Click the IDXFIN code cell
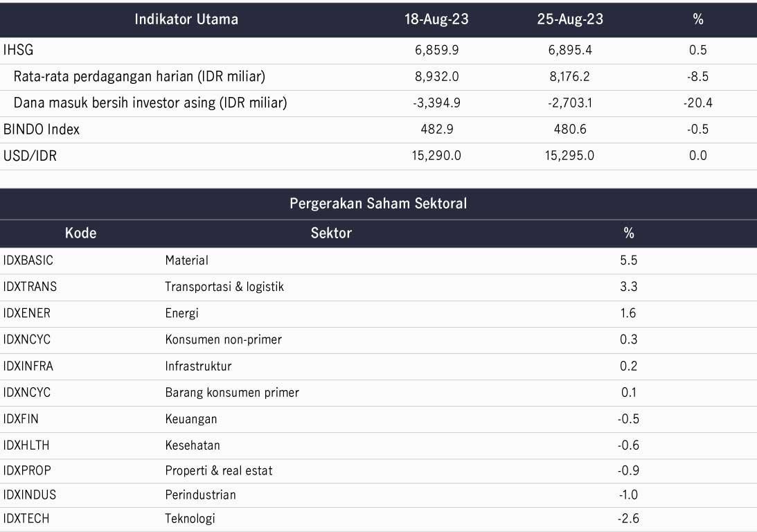Screen dimensions: 757x532 [21, 419]
